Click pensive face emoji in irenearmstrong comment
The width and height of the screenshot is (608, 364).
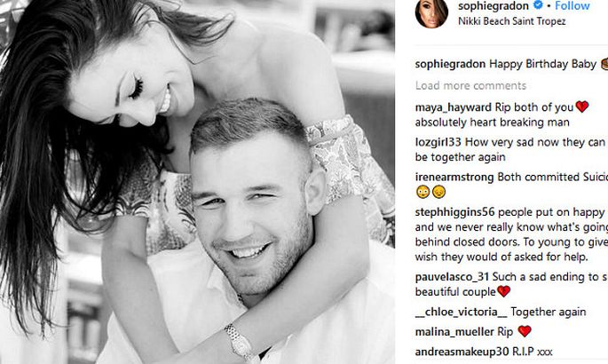click(438, 193)
